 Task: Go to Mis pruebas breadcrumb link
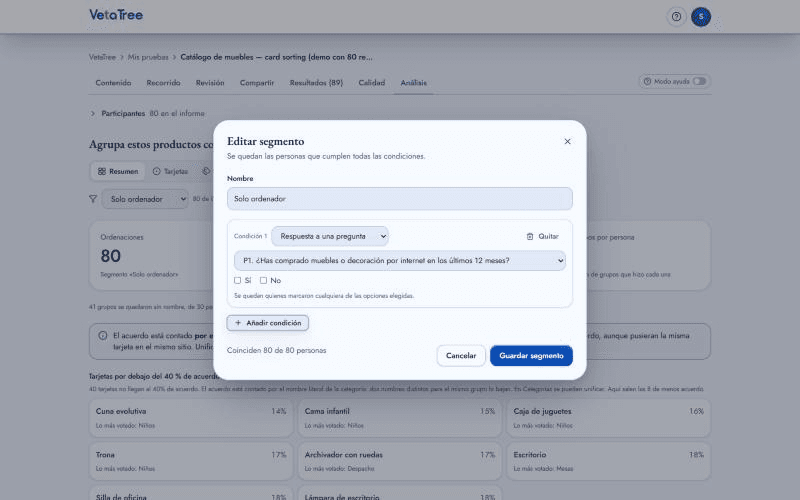[148, 57]
